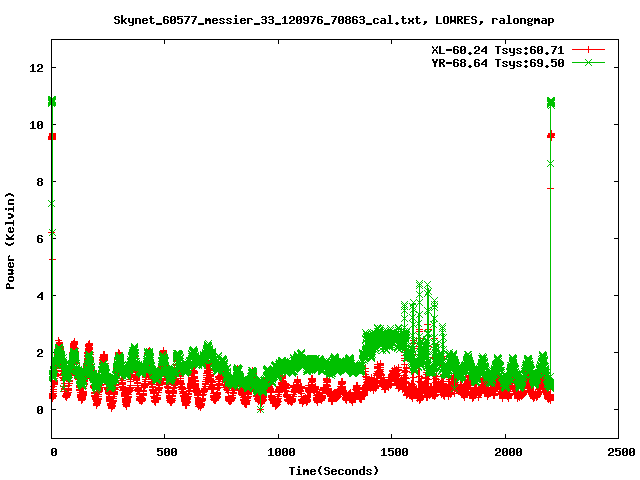Click the Power (Kelvin) y-axis label

(10, 241)
